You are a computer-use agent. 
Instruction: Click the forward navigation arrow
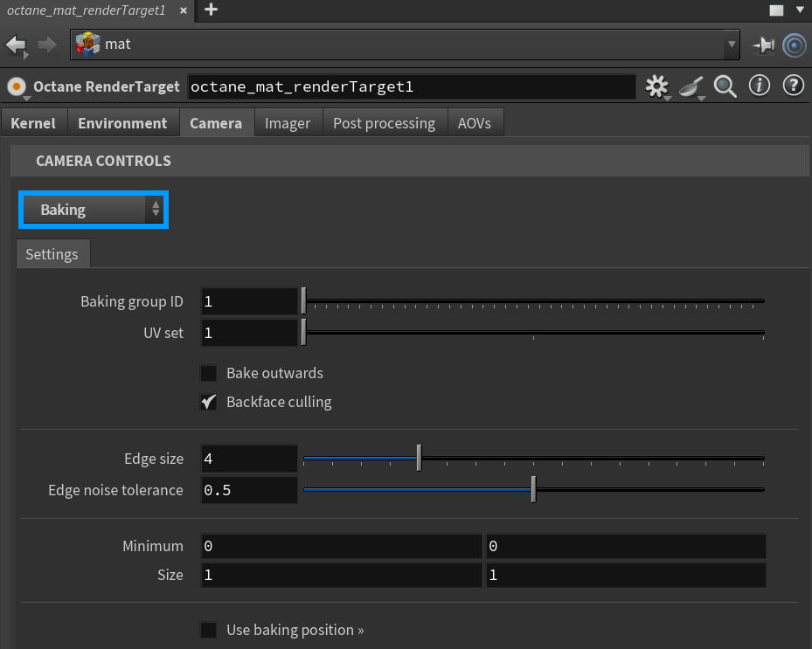click(47, 45)
